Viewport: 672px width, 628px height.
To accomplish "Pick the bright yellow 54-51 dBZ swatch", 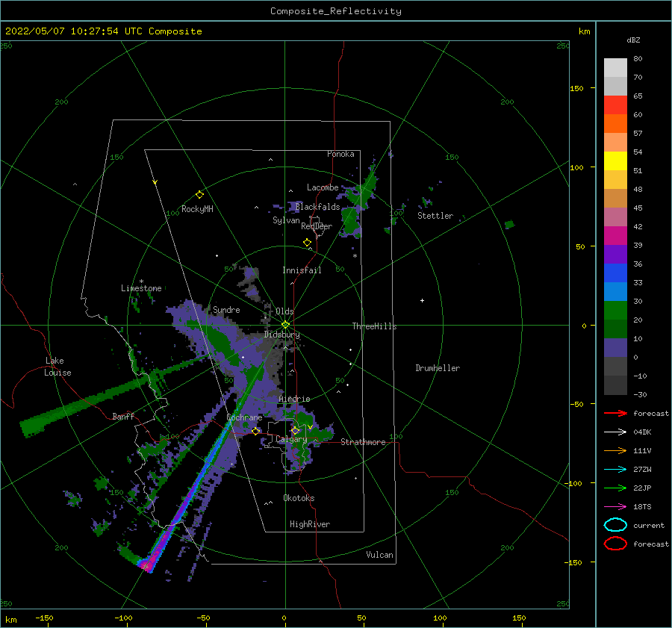I will (615, 161).
